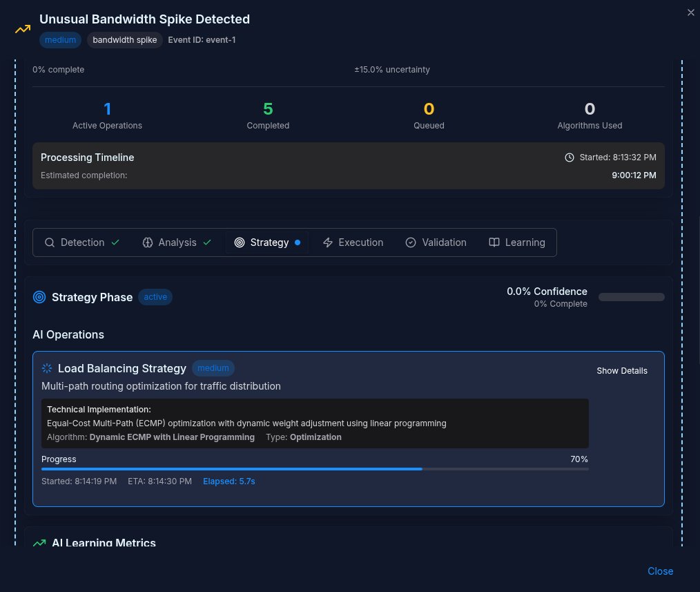Open the Analysis phase tab
Viewport: 700px width, 592px height.
(177, 242)
